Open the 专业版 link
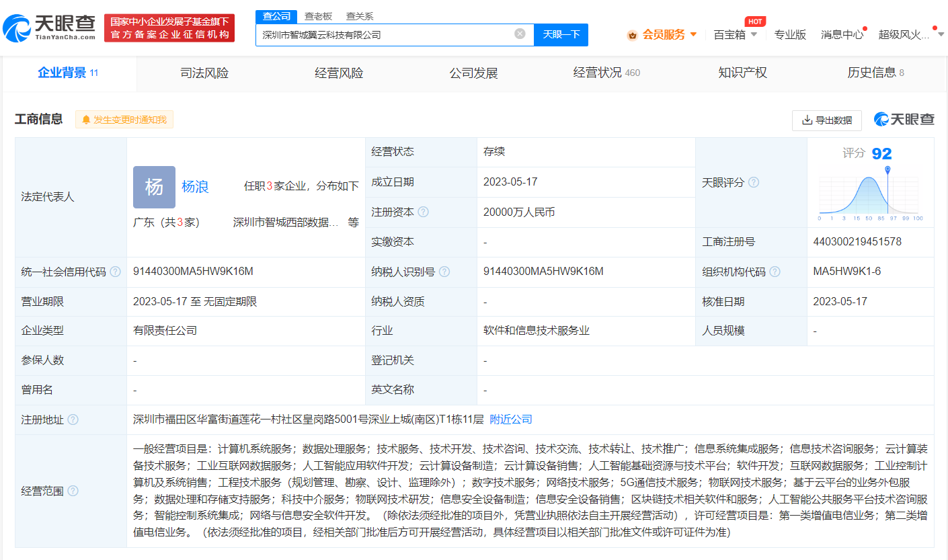The height and width of the screenshot is (560, 948). pos(790,34)
